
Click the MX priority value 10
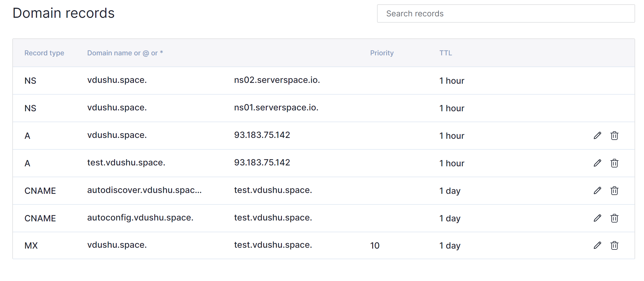pyautogui.click(x=375, y=246)
